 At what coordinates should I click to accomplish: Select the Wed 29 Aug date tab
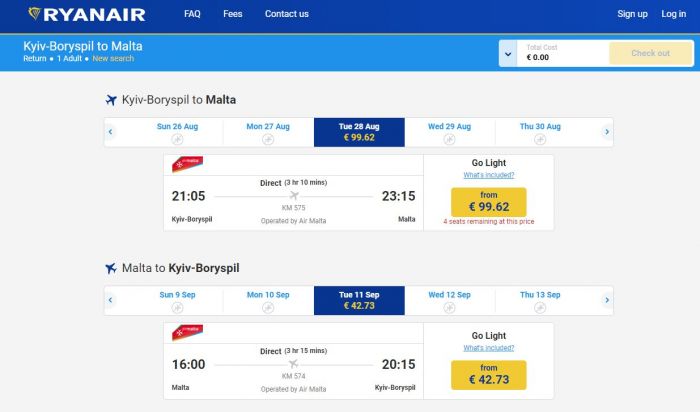[449, 132]
